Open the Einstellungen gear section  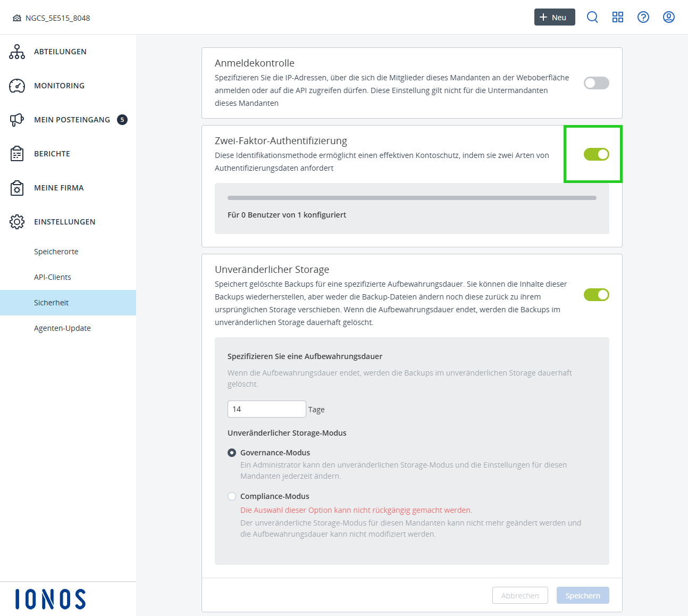coord(64,222)
